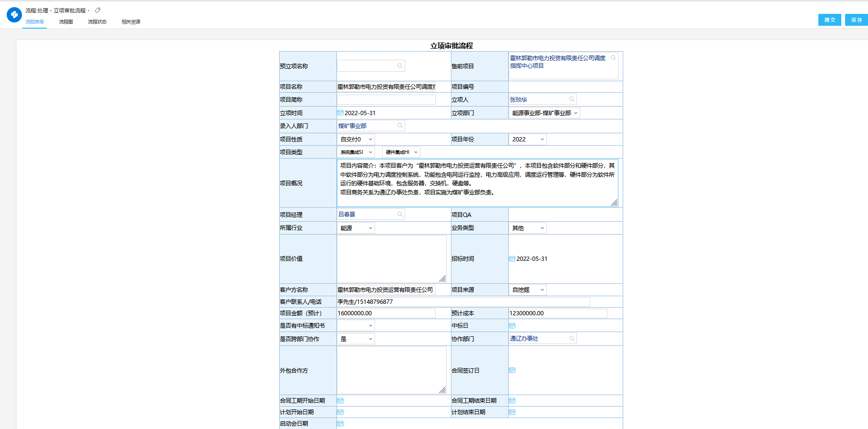868x429 pixels.
Task: Open calendar for 启动会日期
Action: (340, 424)
